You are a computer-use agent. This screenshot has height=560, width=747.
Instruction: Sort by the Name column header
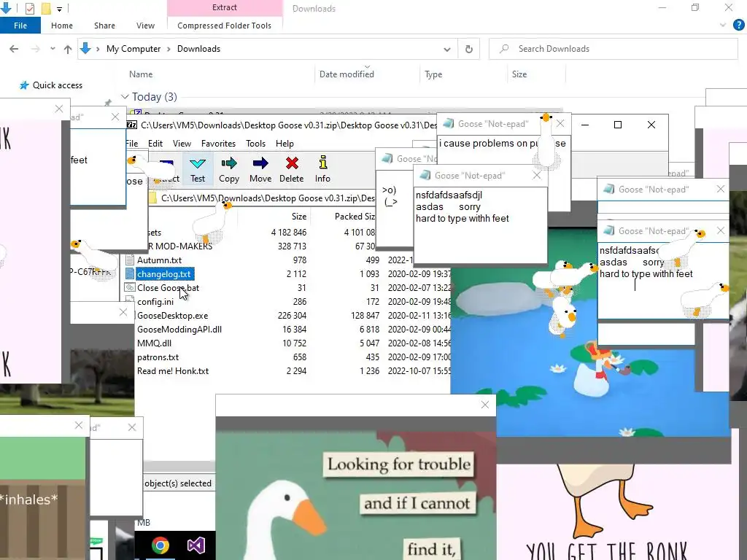[141, 74]
